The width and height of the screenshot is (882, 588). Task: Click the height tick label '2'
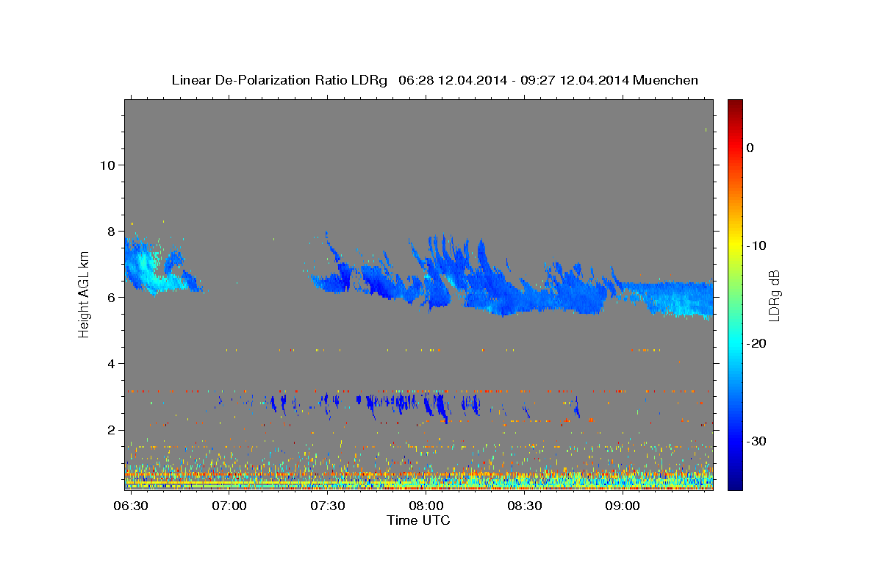pos(110,430)
